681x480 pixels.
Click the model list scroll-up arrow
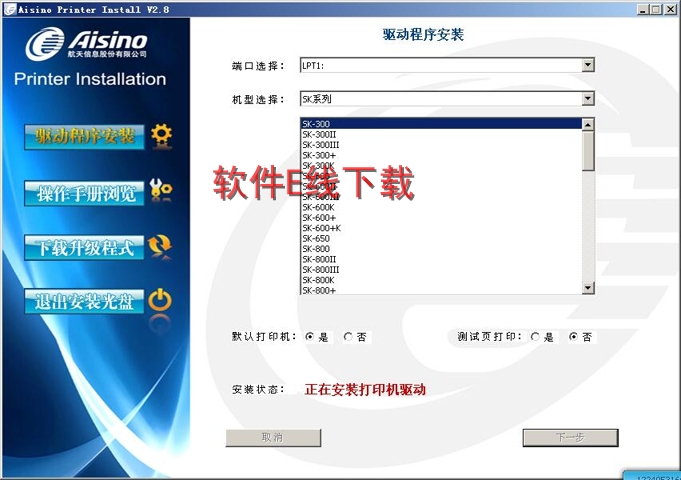(x=588, y=125)
